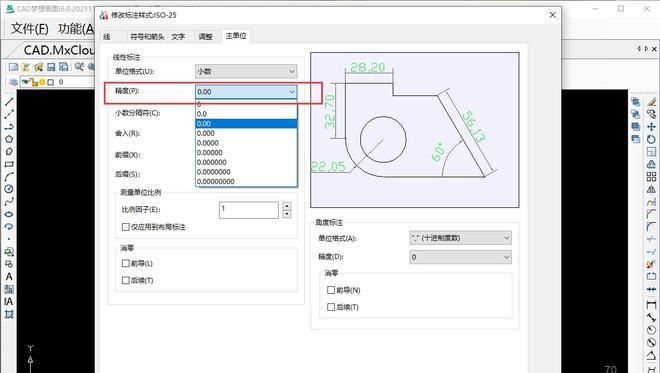Click the dimension style preview image
The height and width of the screenshot is (373, 660).
[x=415, y=130]
